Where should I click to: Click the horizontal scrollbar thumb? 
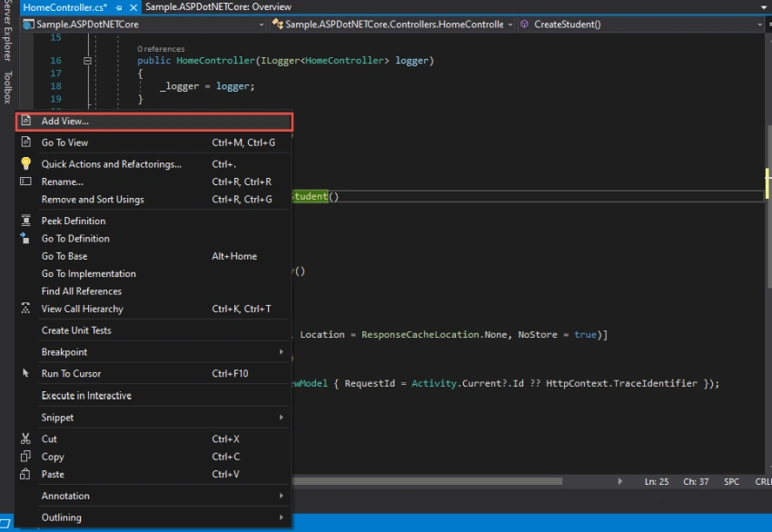click(428, 481)
